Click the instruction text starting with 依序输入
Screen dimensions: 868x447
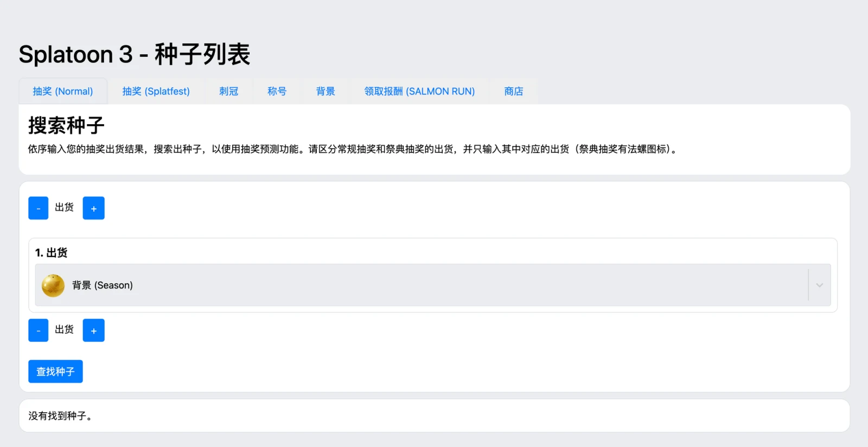(x=353, y=149)
